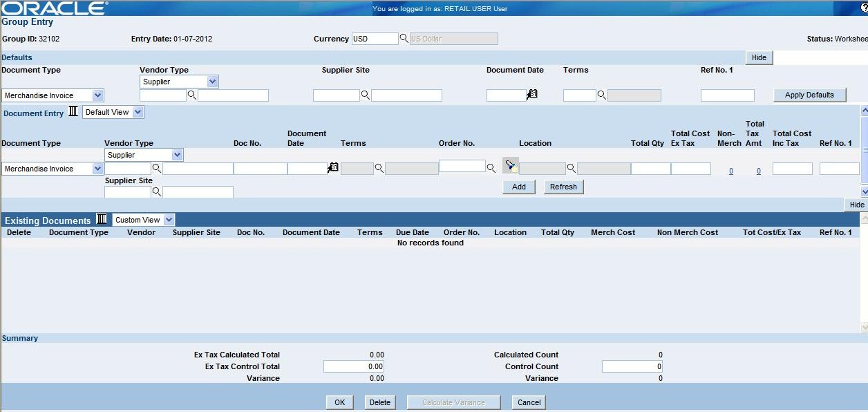This screenshot has width=868, height=412.
Task: Click the Cancel button
Action: tap(529, 402)
